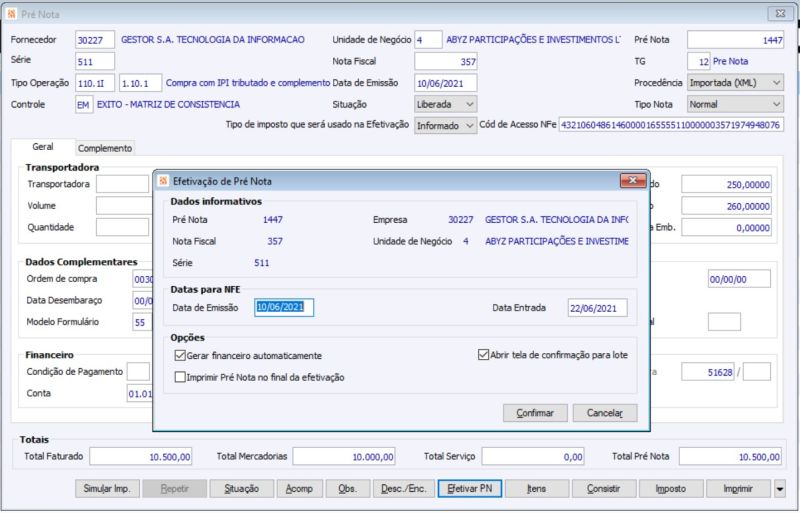Viewport: 800px width, 513px height.
Task: Click the Data de Emissão field in dialog
Action: pyautogui.click(x=284, y=307)
